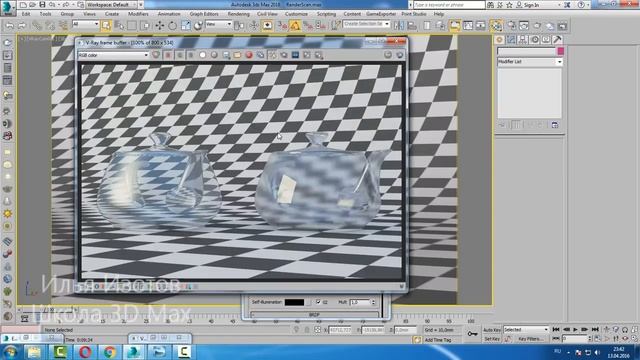This screenshot has height=360, width=640.
Task: Switch to alpha channel white circle
Action: pos(202,55)
